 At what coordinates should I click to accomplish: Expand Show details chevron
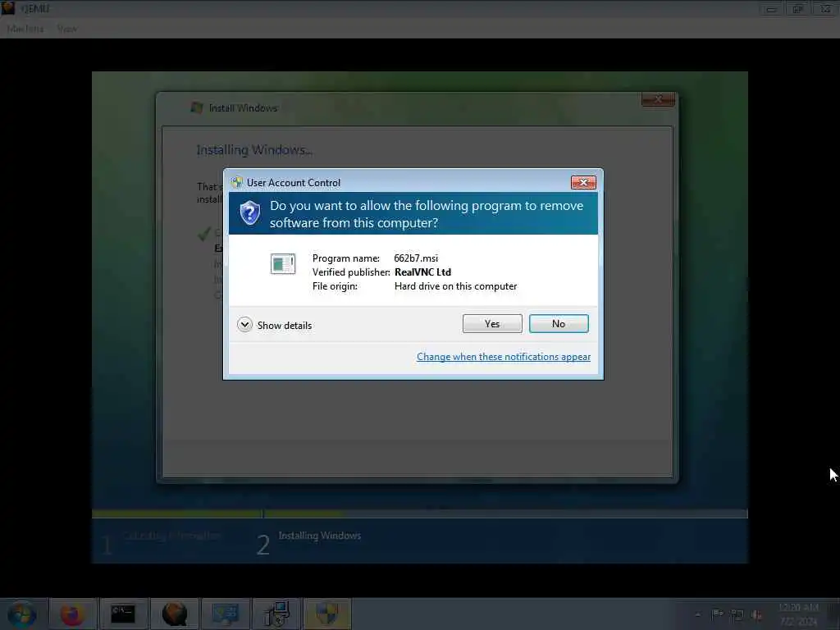tap(244, 325)
